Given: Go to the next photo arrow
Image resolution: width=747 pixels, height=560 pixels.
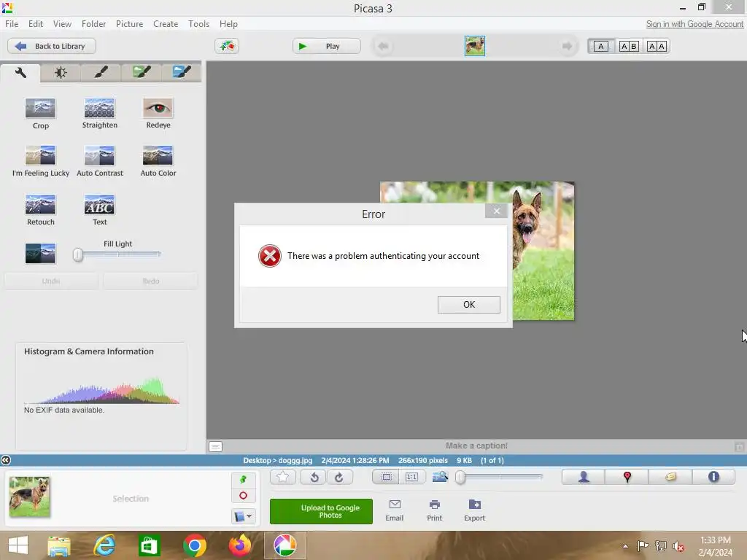Looking at the screenshot, I should [x=567, y=46].
